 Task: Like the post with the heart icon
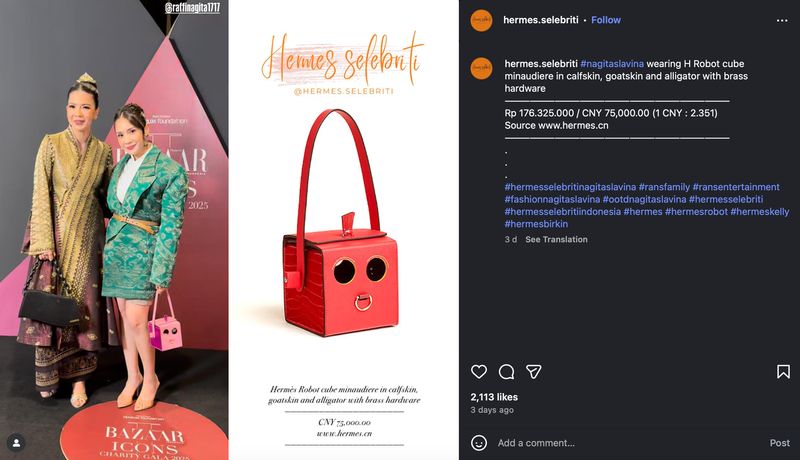pyautogui.click(x=479, y=371)
